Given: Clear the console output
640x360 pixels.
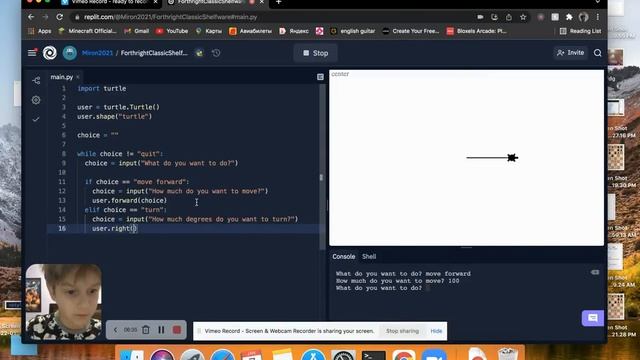Looking at the screenshot, I should point(595,272).
